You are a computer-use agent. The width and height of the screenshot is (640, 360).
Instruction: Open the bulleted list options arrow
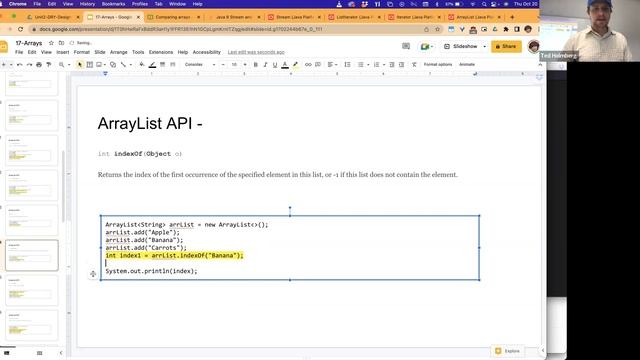(368, 64)
